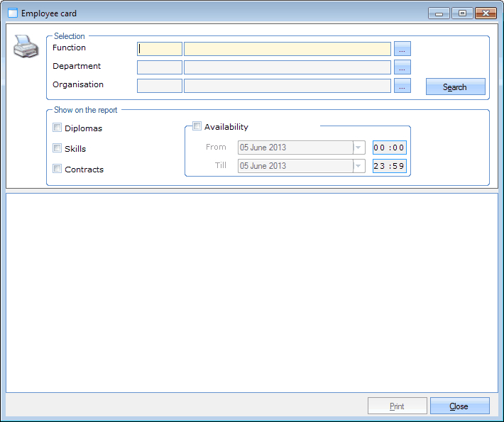Click the Print button

tap(397, 406)
